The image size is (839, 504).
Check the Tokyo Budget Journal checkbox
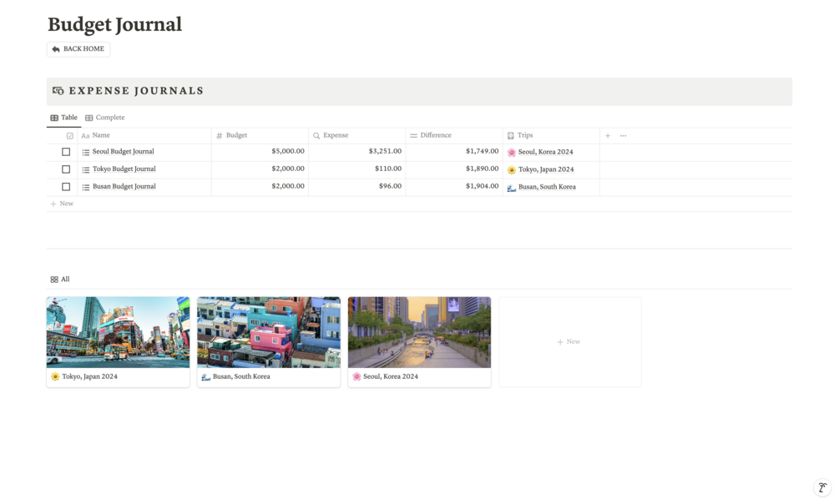click(x=66, y=169)
